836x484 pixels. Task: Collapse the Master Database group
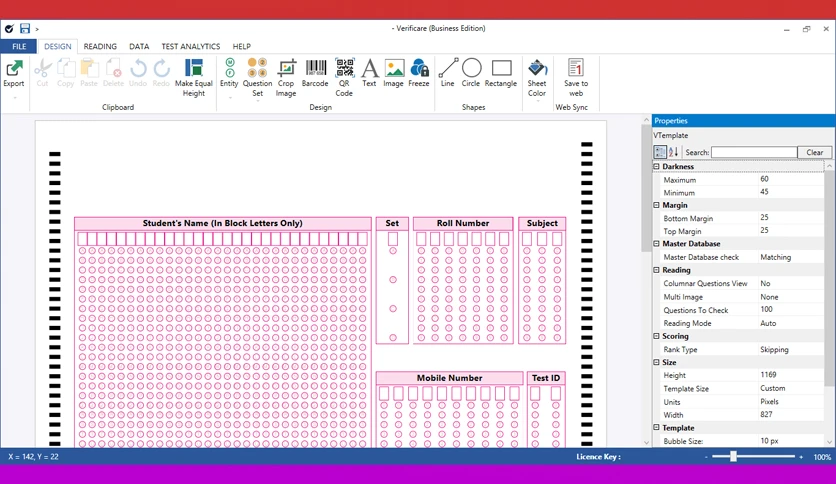tap(656, 244)
